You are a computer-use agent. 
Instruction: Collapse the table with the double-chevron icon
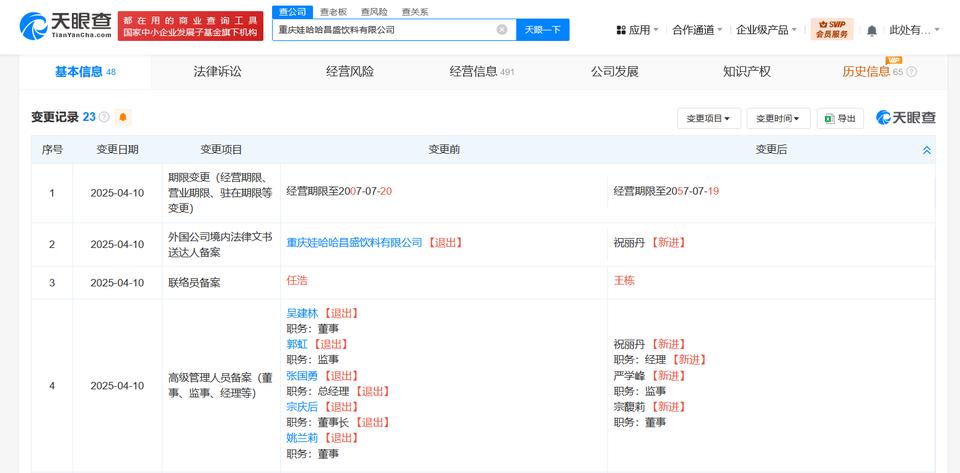926,150
